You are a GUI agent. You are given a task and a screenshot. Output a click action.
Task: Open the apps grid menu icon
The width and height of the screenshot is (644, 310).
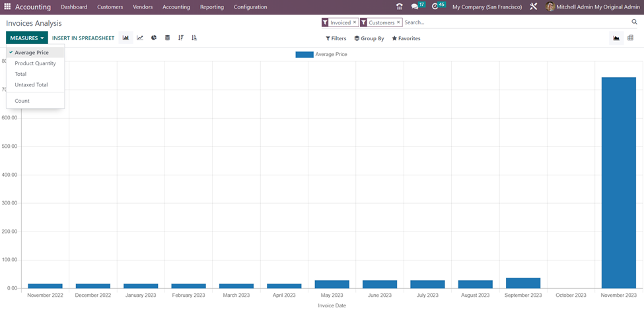click(x=7, y=7)
